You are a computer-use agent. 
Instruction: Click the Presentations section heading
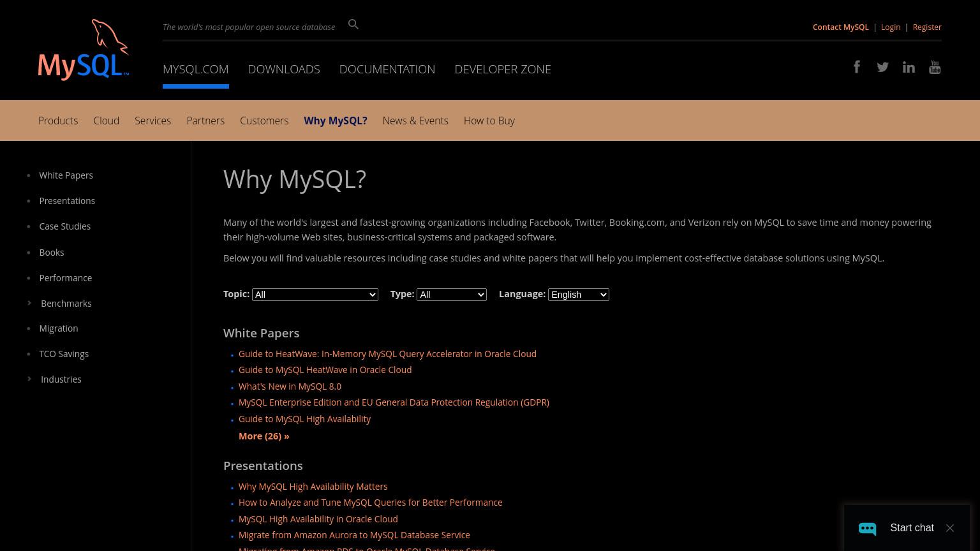point(263,466)
